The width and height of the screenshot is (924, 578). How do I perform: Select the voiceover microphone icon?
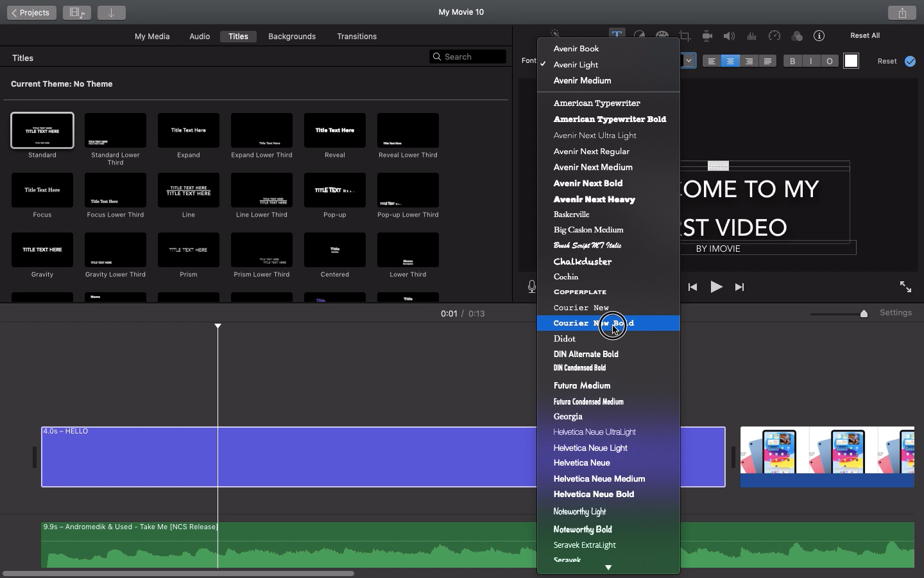coord(531,287)
